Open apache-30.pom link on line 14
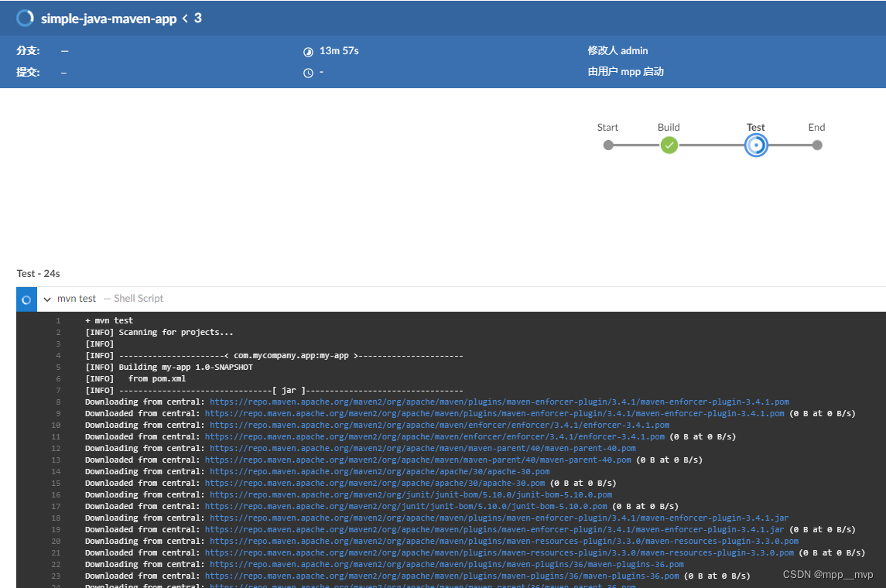This screenshot has width=886, height=588. (380, 471)
